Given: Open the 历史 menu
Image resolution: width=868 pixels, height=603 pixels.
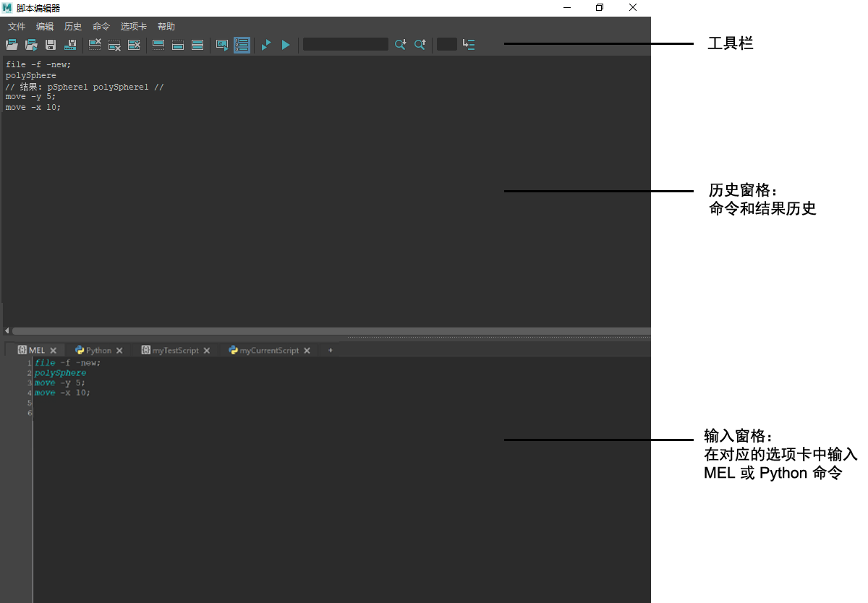Looking at the screenshot, I should coord(73,27).
